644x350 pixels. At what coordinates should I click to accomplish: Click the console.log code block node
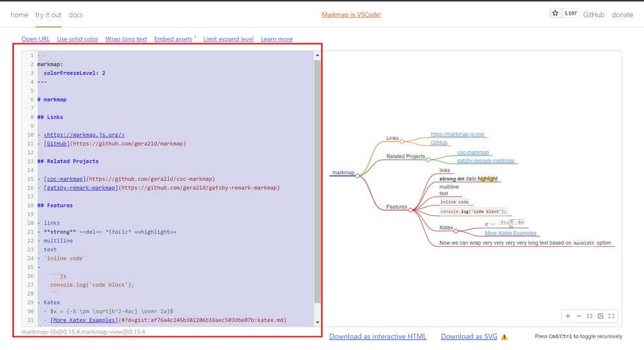pos(474,211)
